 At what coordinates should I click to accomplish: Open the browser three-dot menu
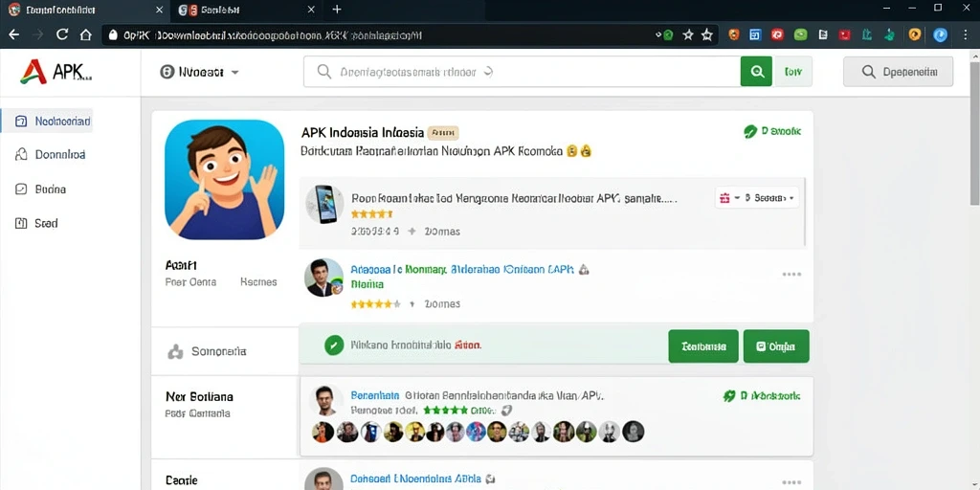coord(966,35)
